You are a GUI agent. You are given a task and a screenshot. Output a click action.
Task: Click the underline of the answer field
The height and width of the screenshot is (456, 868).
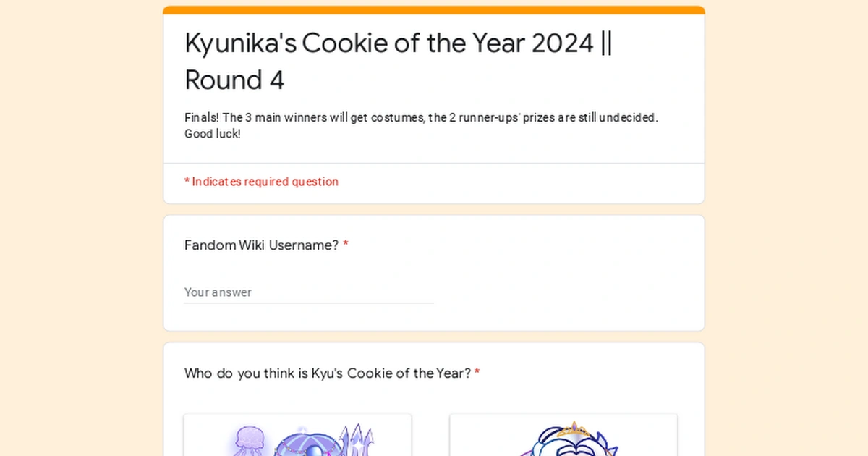click(309, 302)
